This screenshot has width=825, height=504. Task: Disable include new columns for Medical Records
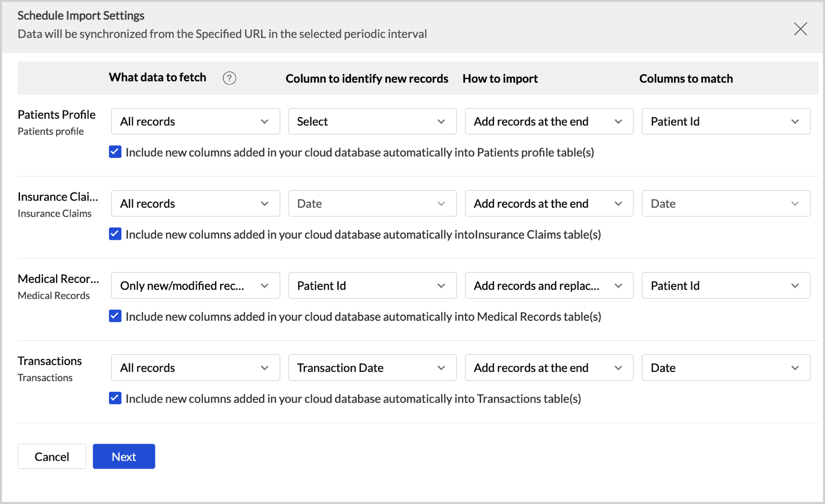(x=115, y=316)
